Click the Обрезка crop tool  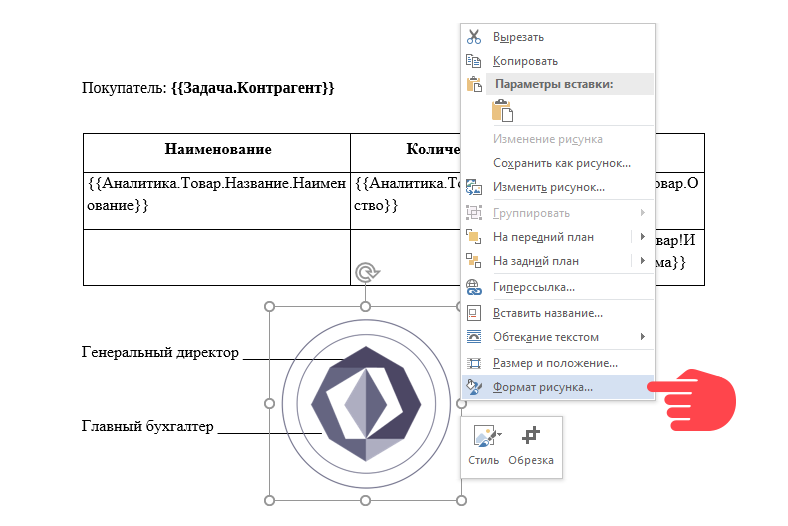point(531,446)
